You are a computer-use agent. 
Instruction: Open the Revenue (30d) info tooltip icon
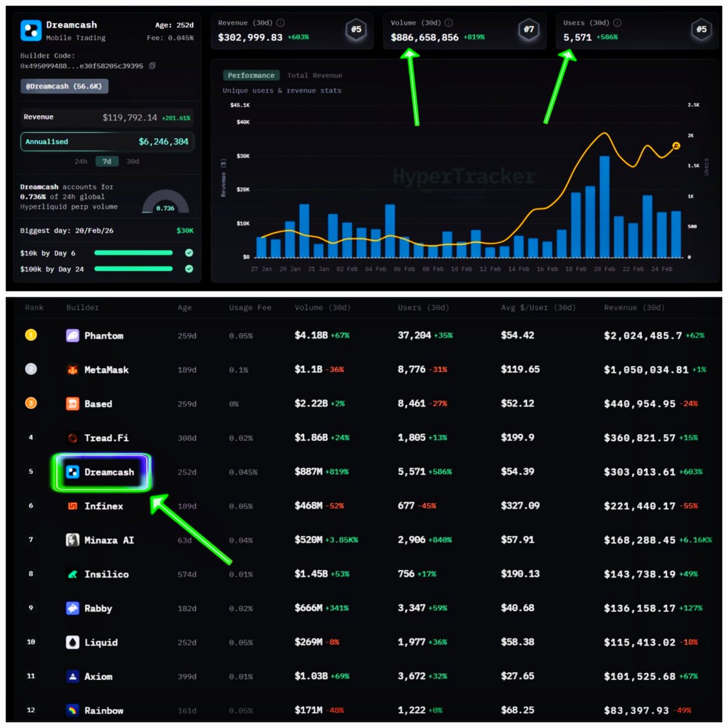(280, 22)
